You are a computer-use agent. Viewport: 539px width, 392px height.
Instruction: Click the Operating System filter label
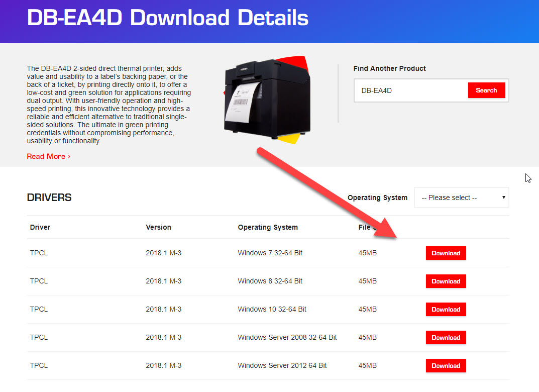tap(377, 198)
